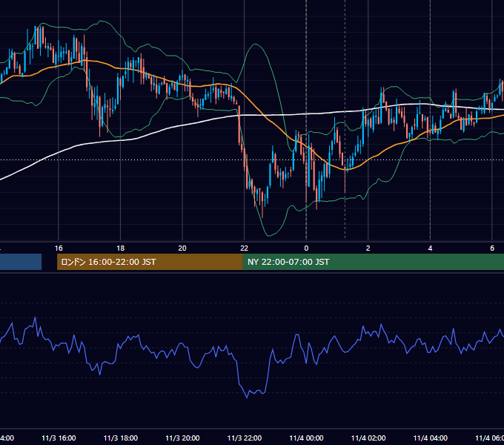Click the 6 hour label on price chart
The height and width of the screenshot is (445, 504).
point(492,248)
